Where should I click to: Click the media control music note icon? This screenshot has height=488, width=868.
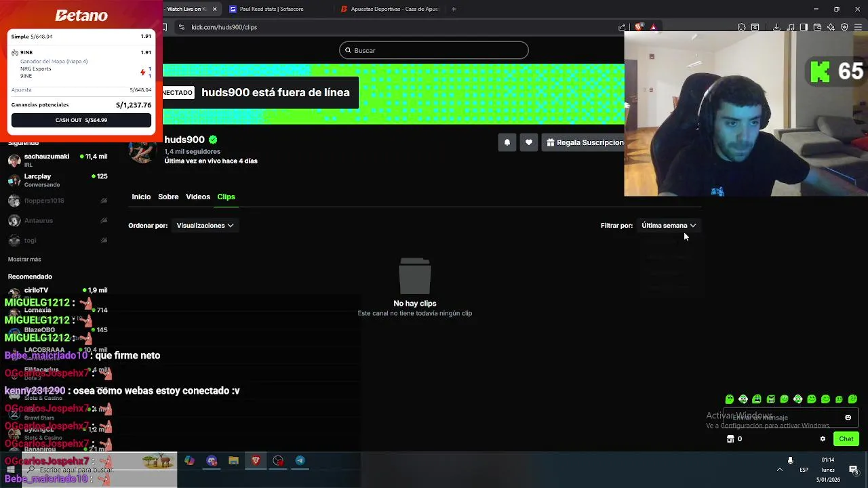[791, 27]
